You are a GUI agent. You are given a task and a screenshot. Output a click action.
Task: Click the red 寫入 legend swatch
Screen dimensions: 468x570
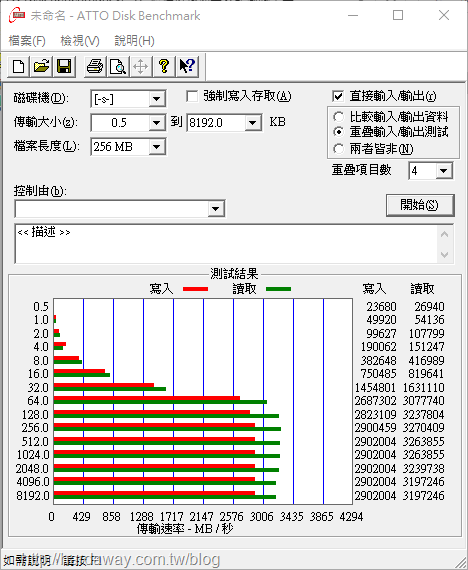pyautogui.click(x=196, y=289)
